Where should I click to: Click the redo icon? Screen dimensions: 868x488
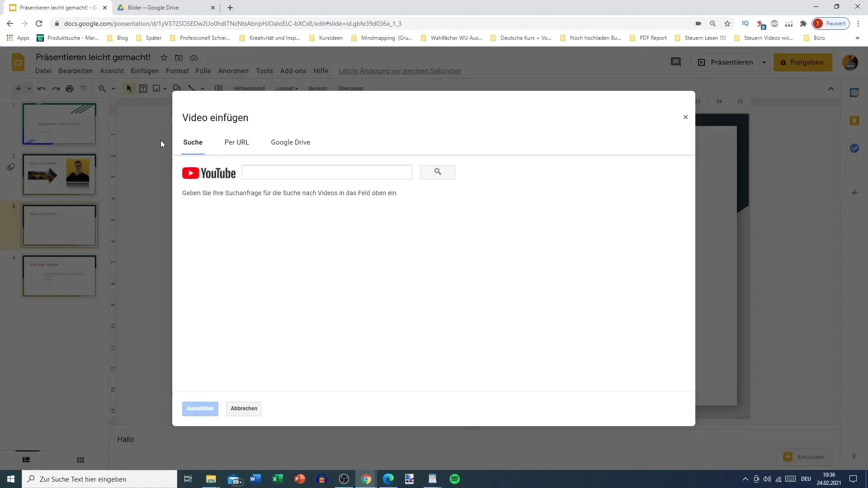point(56,89)
